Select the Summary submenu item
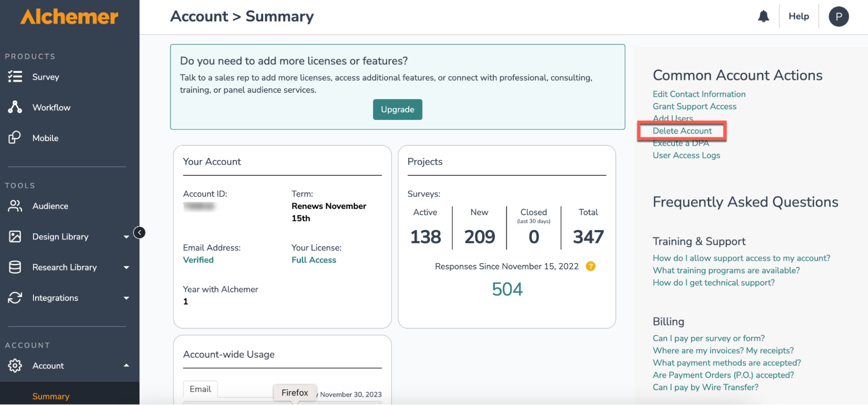The width and height of the screenshot is (868, 405). tap(51, 396)
